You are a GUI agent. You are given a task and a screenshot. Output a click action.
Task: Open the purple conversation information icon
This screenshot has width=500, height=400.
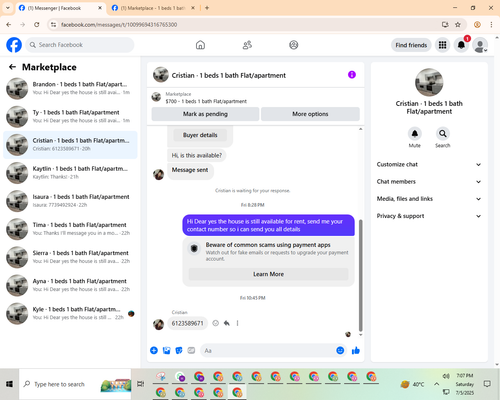[x=352, y=75]
